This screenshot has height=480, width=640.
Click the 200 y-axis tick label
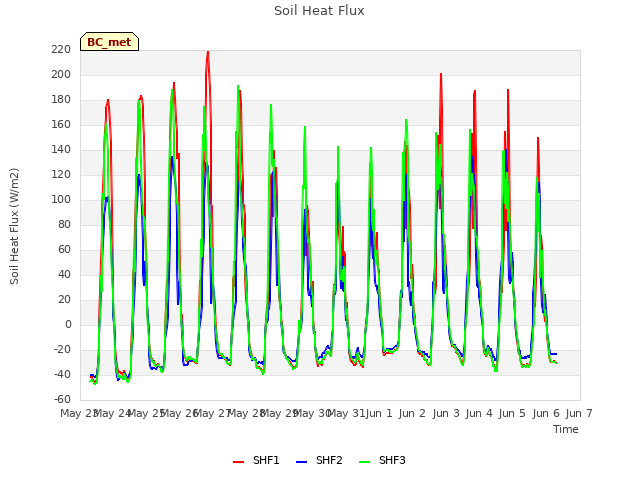click(x=61, y=74)
